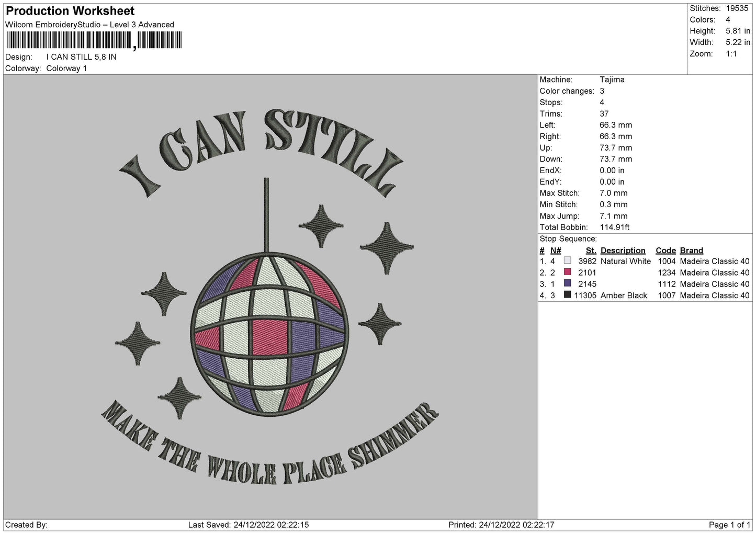Click the Machine value Tajima
Viewport: 756px width, 534px height.
(x=612, y=79)
